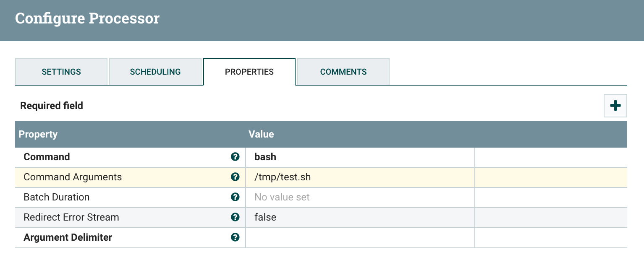Open the Argument Delimiter value editor
Image resolution: width=644 pixels, height=260 pixels.
tap(360, 237)
